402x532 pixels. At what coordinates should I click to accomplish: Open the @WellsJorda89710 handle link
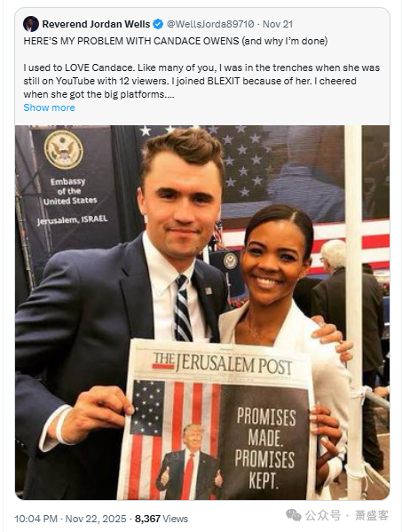pos(210,24)
